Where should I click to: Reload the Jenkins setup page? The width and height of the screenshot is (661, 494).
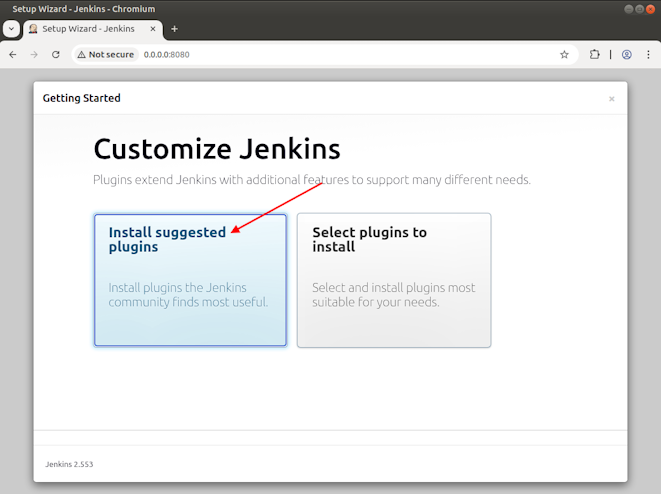pos(56,54)
